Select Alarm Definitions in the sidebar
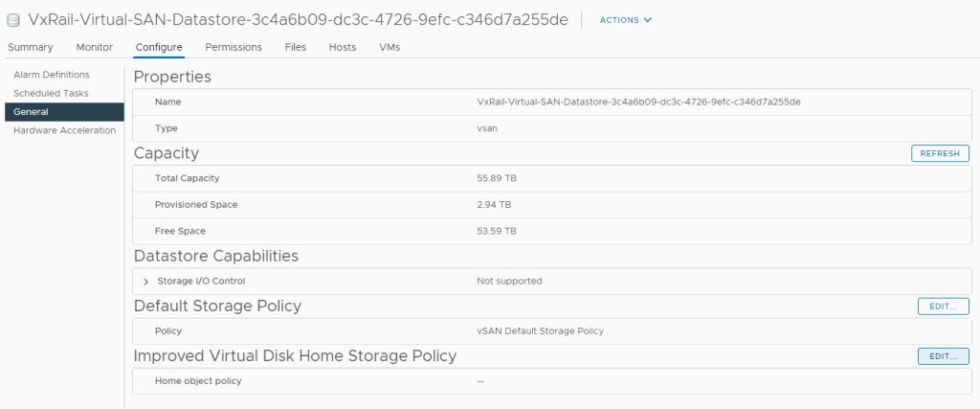 pos(52,75)
